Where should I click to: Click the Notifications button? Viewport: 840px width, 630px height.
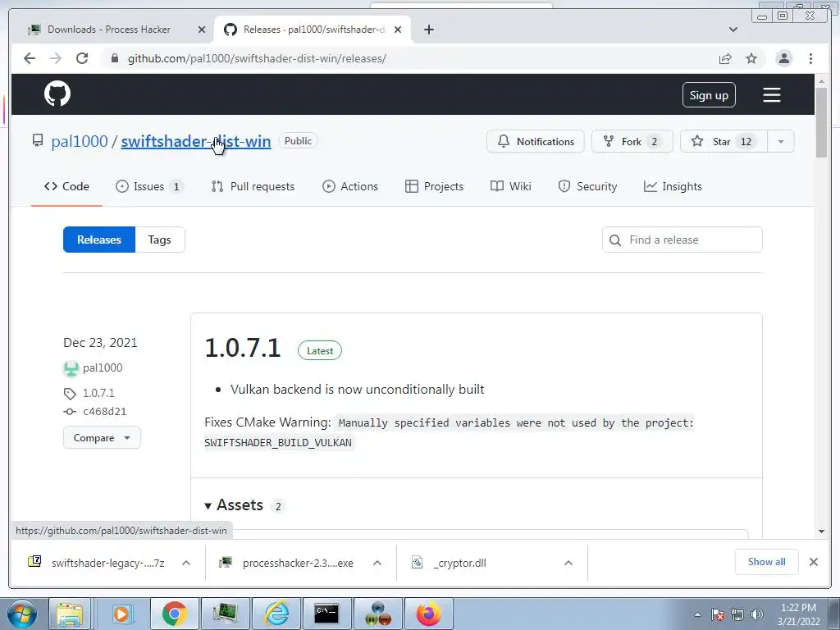(x=535, y=141)
